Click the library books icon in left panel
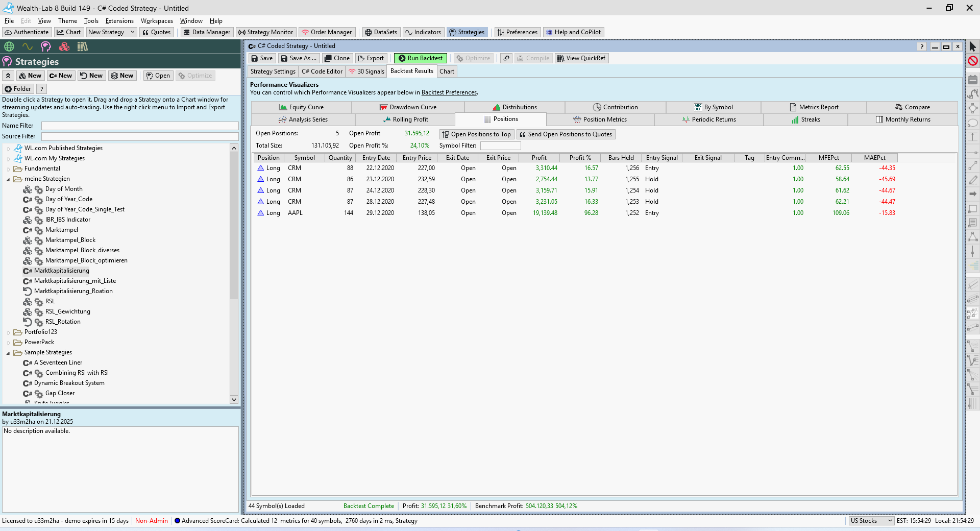Viewport: 980px width, 531px height. (82, 46)
